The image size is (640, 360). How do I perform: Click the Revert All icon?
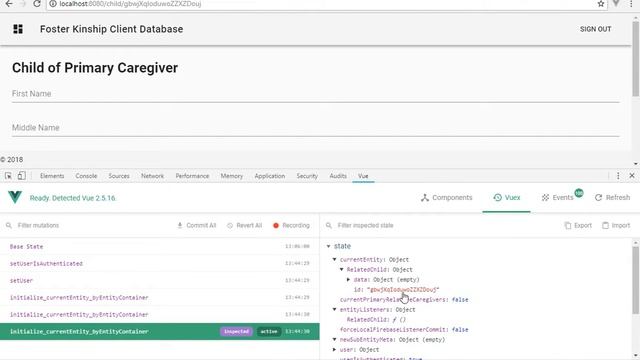pyautogui.click(x=230, y=225)
